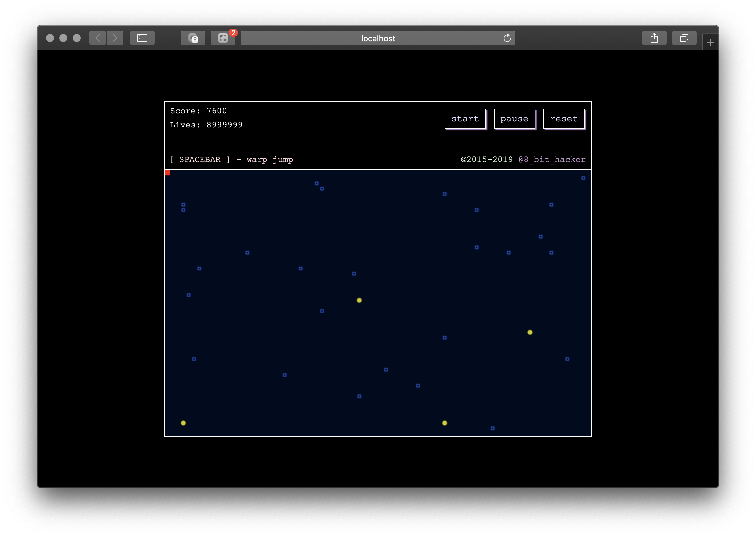Open the Share menu icon
Image resolution: width=756 pixels, height=537 pixels.
point(654,38)
